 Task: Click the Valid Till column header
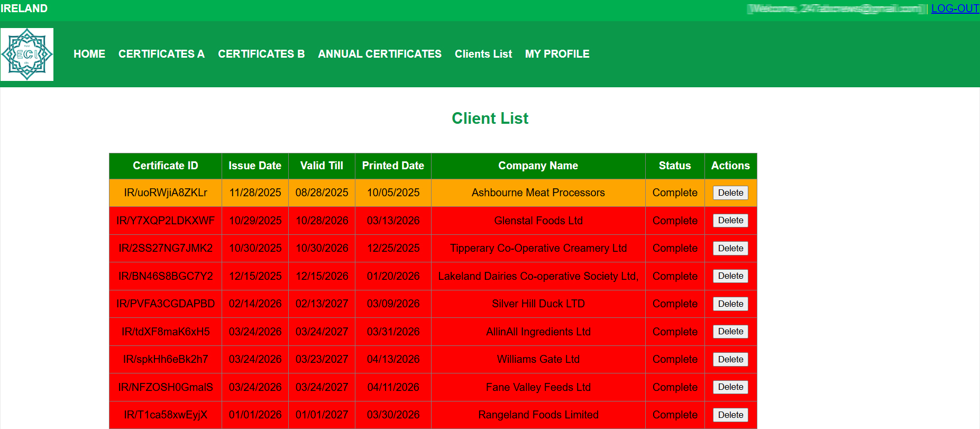(x=322, y=166)
